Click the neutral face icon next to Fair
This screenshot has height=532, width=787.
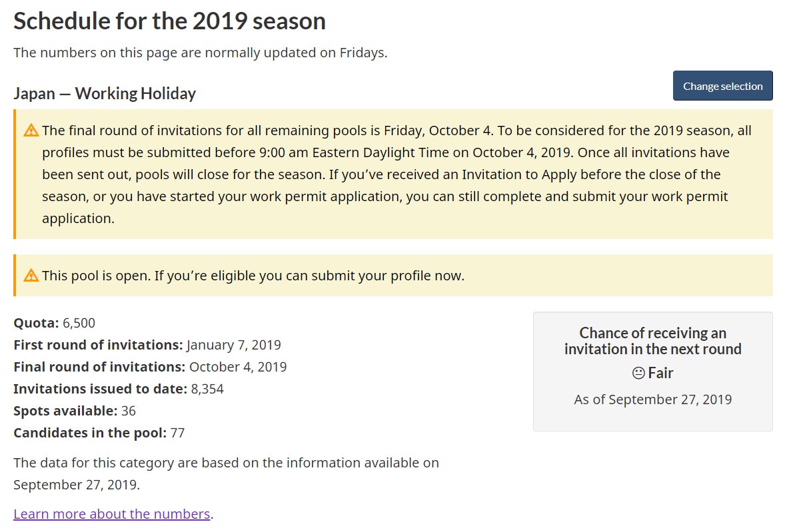pyautogui.click(x=638, y=373)
